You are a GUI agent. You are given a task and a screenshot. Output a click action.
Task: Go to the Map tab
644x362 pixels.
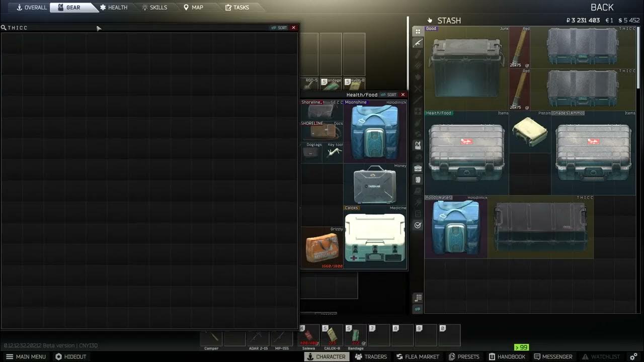193,8
